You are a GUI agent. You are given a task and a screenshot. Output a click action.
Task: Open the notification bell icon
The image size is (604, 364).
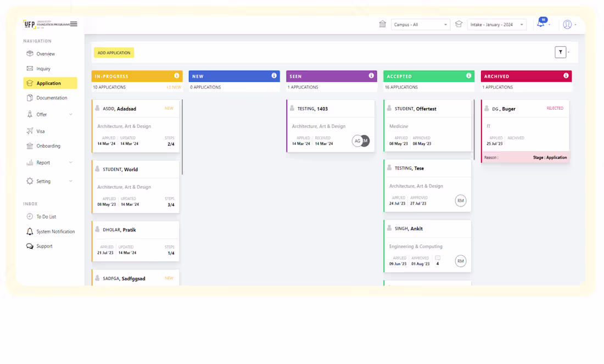pyautogui.click(x=541, y=24)
